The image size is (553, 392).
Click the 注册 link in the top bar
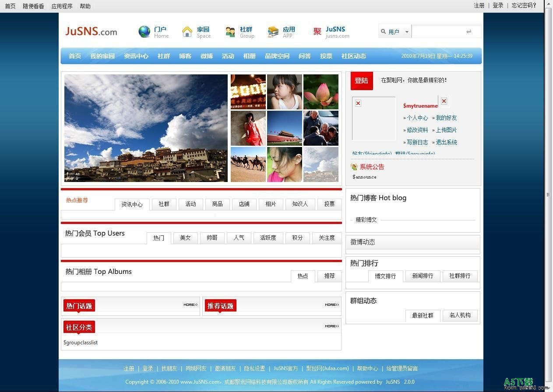click(479, 6)
